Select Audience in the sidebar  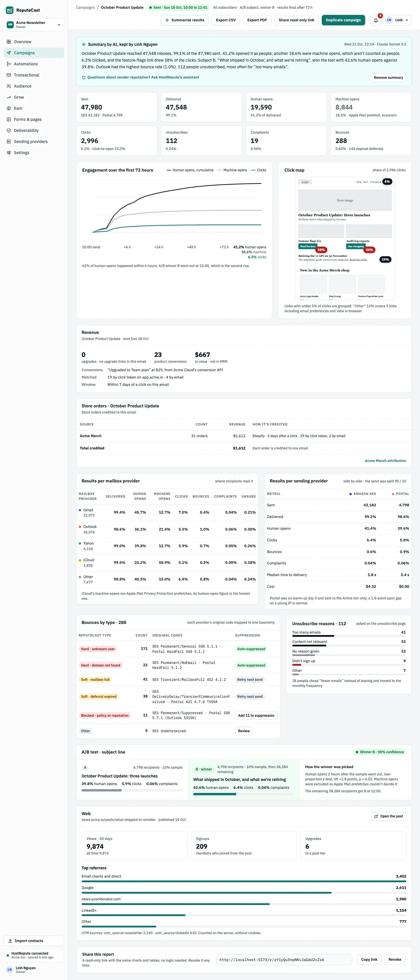tap(34, 86)
